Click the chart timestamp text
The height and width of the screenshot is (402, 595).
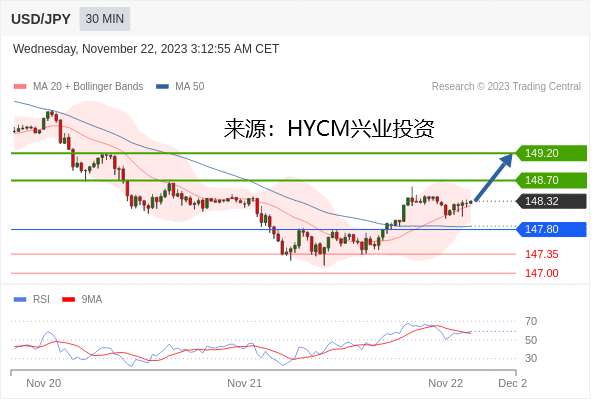pos(147,49)
